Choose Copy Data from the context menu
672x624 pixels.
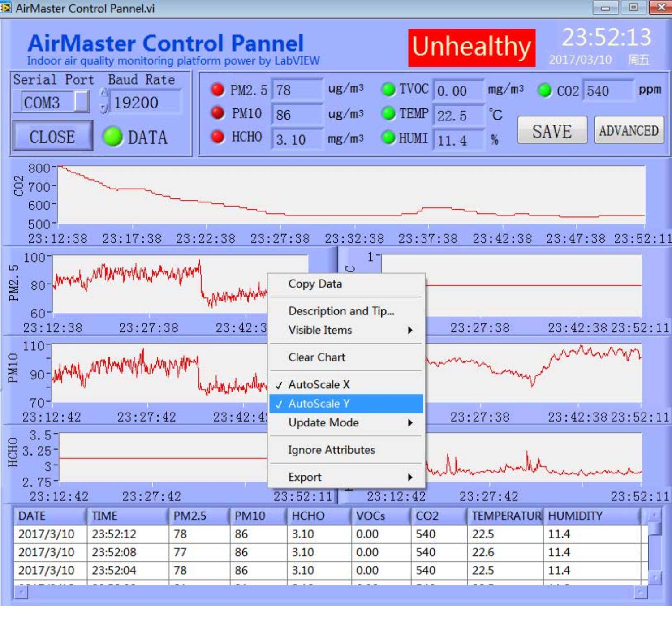[346, 284]
